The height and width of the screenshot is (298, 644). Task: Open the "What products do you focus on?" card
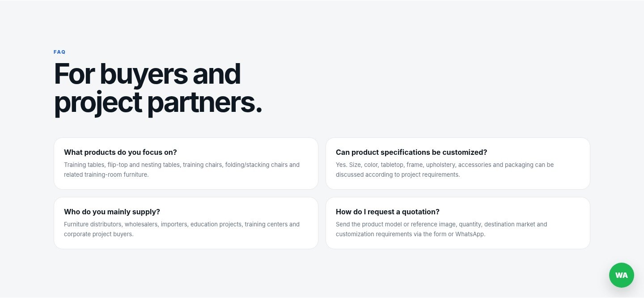pos(186,163)
